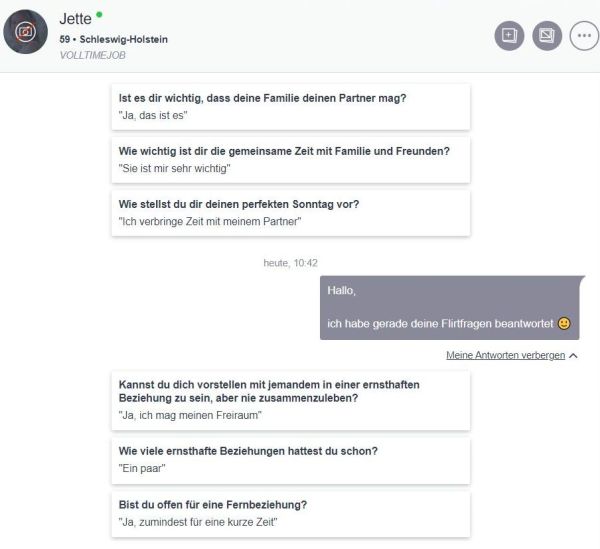Collapse answers with the chevron arrow

tap(573, 356)
